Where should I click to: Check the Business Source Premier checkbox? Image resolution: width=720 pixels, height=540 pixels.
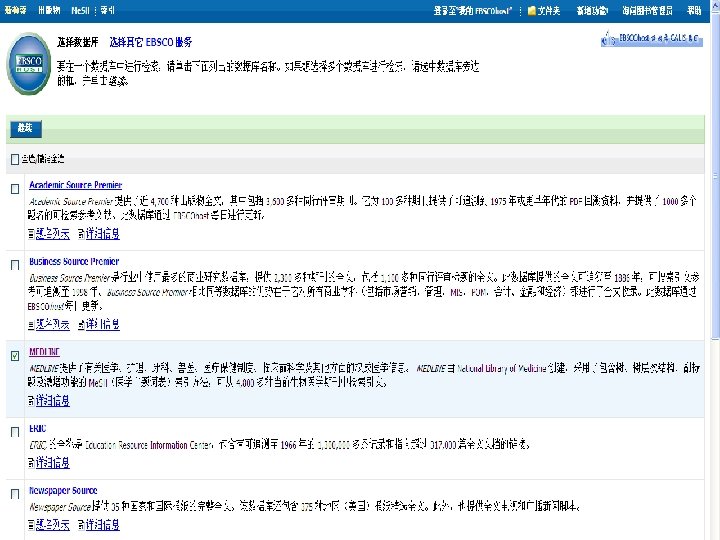coord(15,265)
